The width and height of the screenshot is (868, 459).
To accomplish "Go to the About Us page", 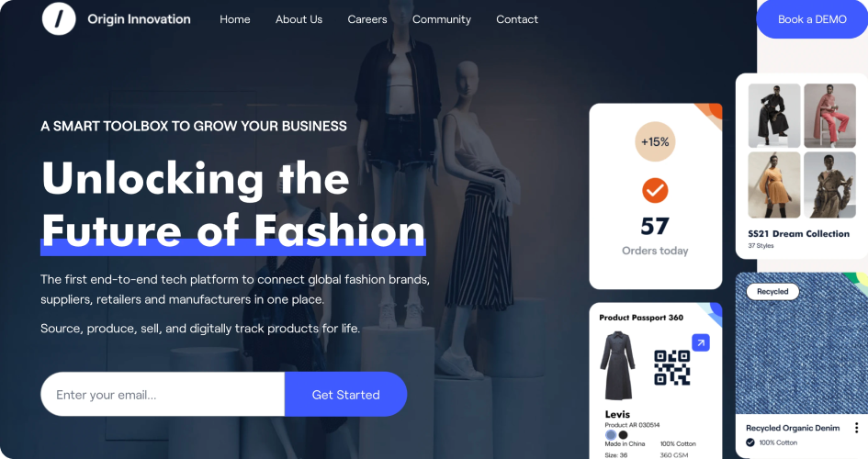I will click(x=299, y=19).
